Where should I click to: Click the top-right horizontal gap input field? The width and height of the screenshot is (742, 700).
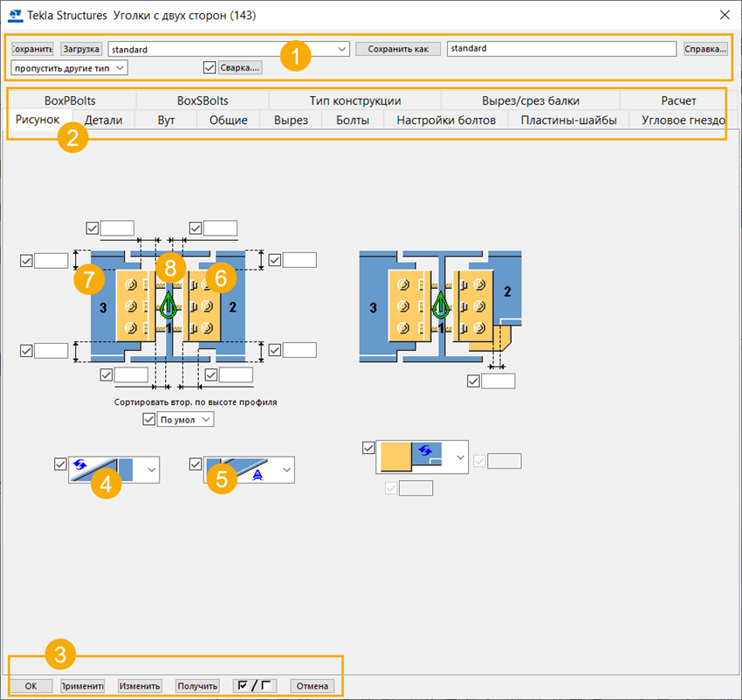pyautogui.click(x=221, y=228)
